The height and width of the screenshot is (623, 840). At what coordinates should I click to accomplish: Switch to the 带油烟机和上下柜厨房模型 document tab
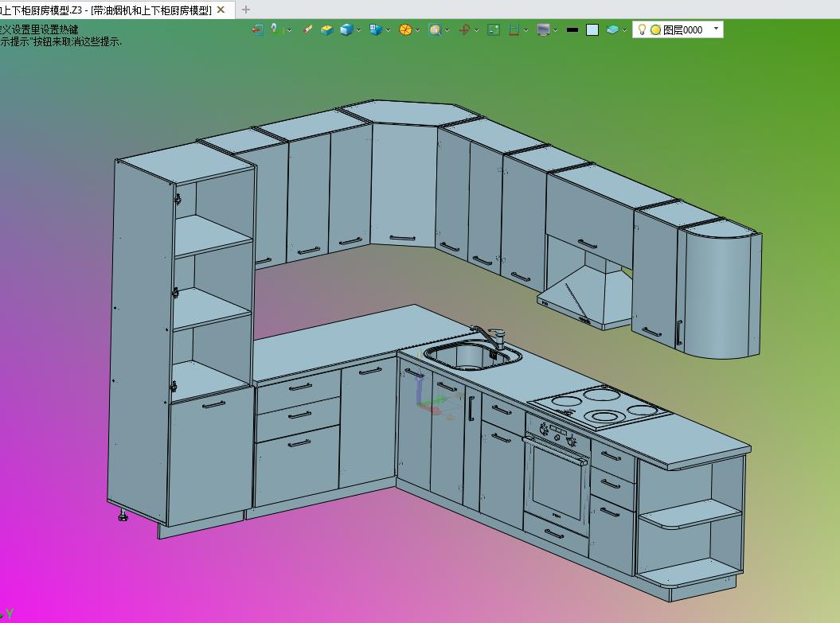(111, 10)
